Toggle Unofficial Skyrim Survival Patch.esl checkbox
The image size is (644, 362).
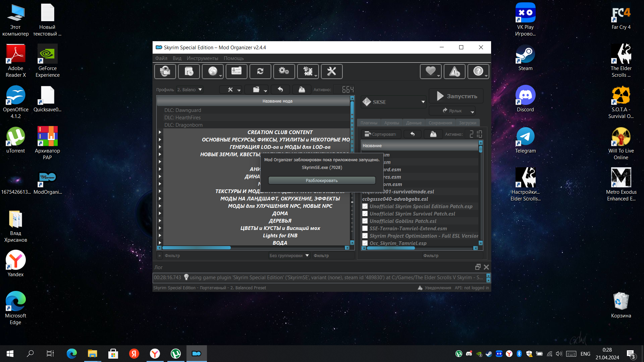(x=365, y=214)
